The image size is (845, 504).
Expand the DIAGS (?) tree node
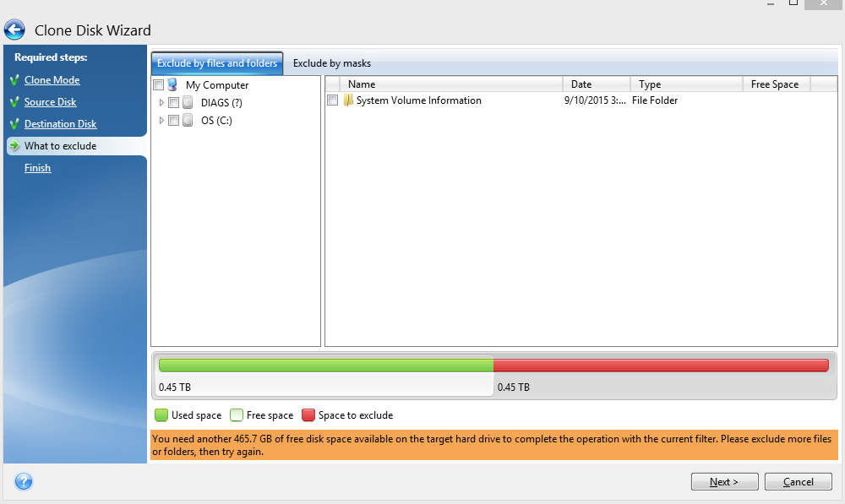[161, 102]
